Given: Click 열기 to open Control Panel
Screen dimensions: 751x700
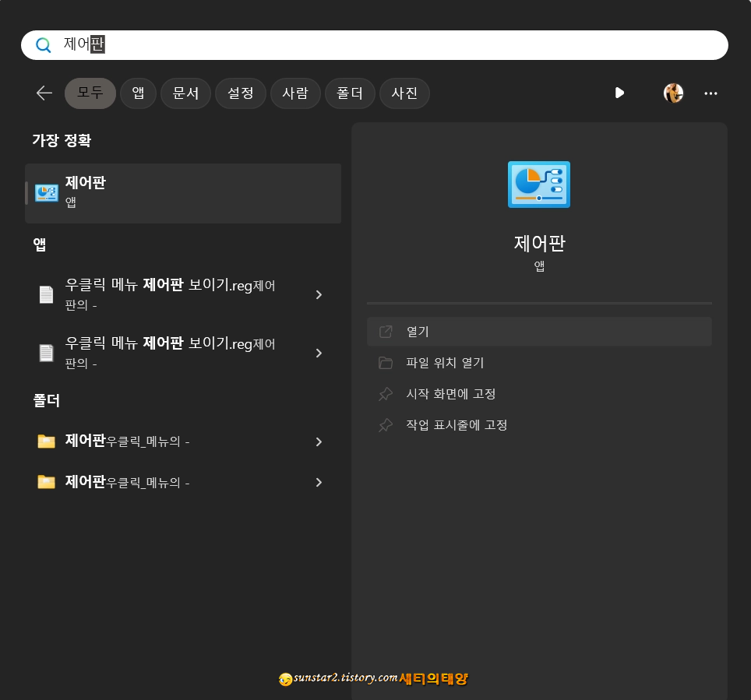Looking at the screenshot, I should (539, 332).
